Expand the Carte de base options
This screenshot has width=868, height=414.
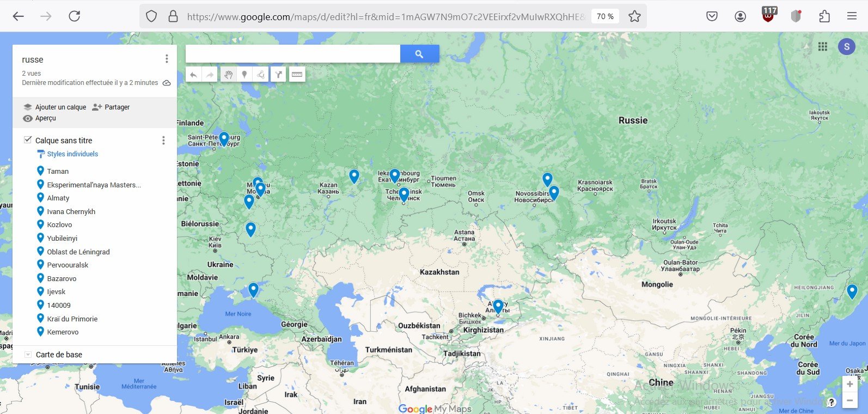pos(28,355)
